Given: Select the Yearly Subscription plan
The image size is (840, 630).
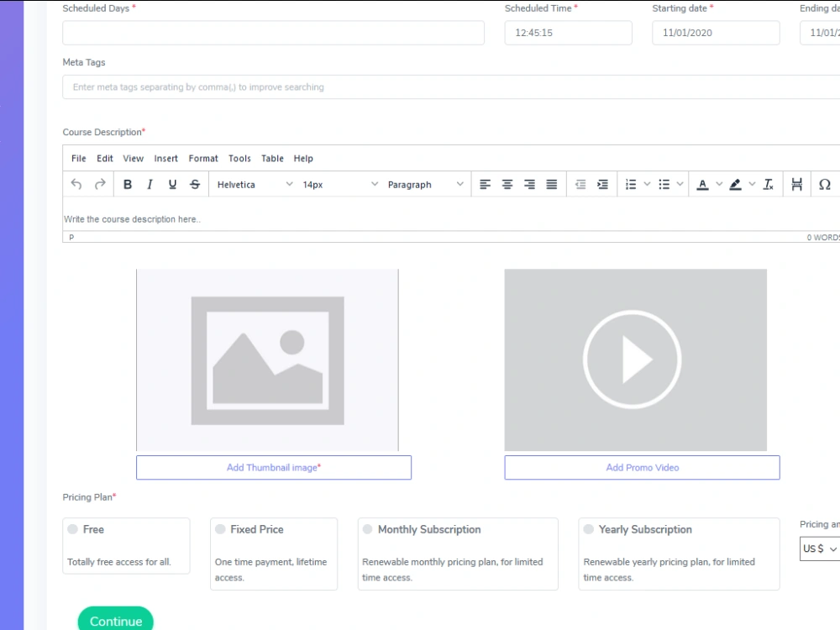Looking at the screenshot, I should [589, 529].
